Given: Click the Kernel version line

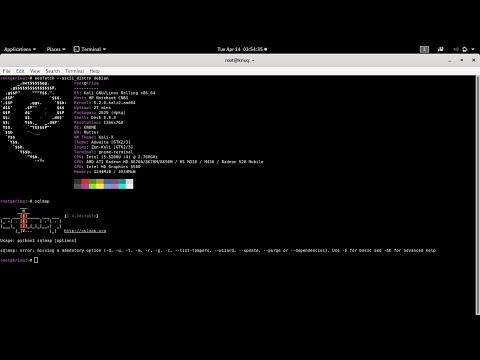Looking at the screenshot, I should tap(105, 103).
